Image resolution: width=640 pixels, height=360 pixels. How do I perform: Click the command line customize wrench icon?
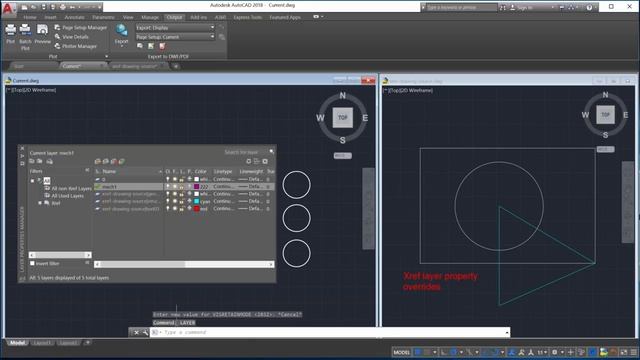145,333
